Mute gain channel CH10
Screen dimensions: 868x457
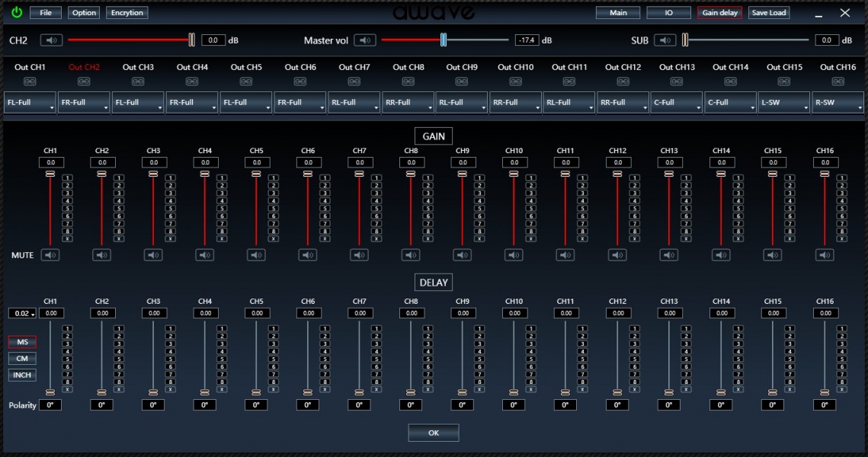click(x=514, y=255)
